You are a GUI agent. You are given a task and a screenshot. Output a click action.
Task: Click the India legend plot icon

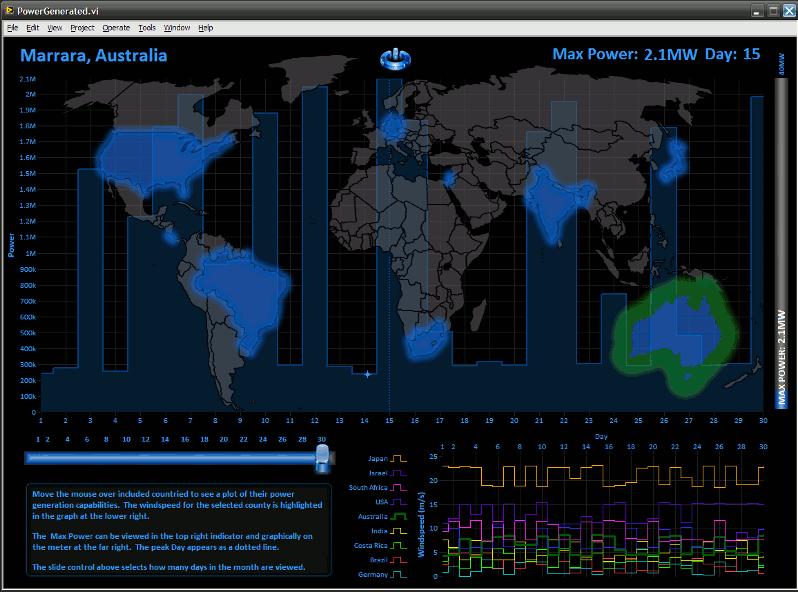pos(398,531)
